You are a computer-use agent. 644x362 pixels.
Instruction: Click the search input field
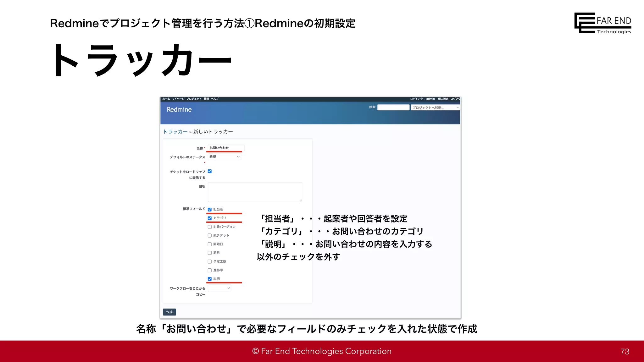[393, 107]
